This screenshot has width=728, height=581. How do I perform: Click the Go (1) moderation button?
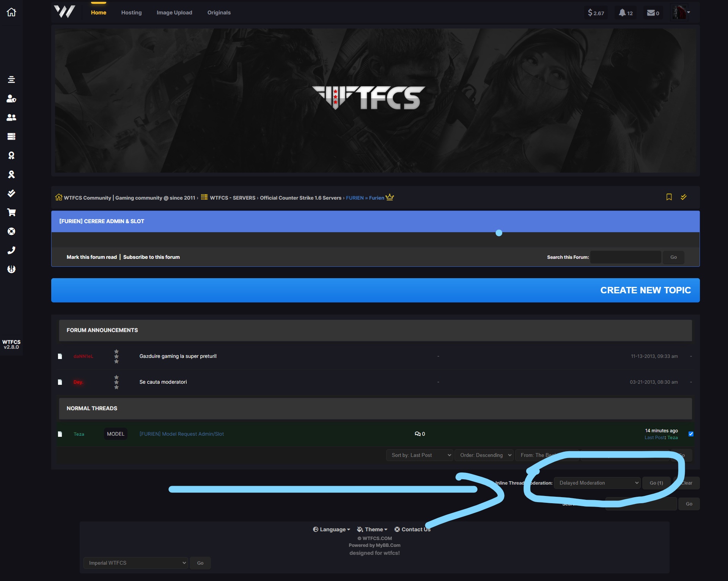click(x=656, y=483)
